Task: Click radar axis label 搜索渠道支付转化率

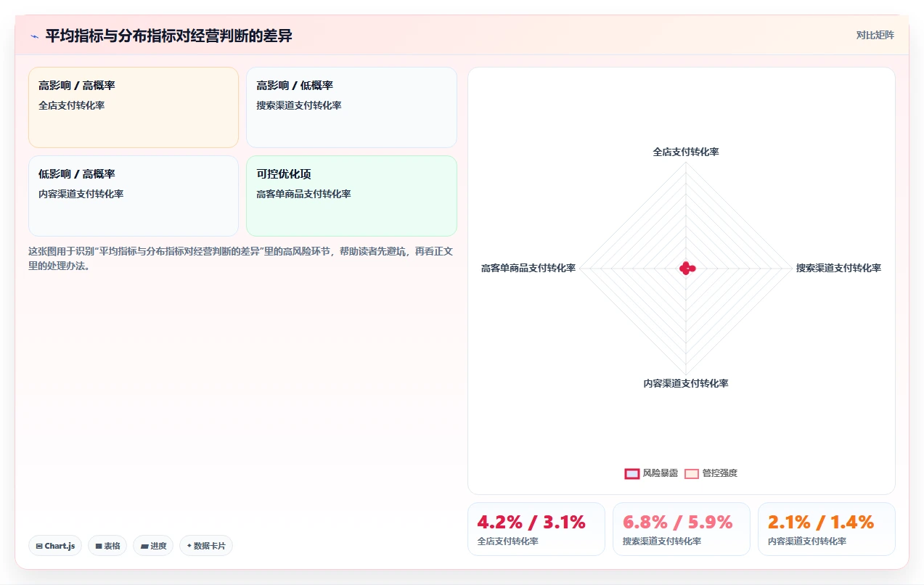Action: click(838, 268)
